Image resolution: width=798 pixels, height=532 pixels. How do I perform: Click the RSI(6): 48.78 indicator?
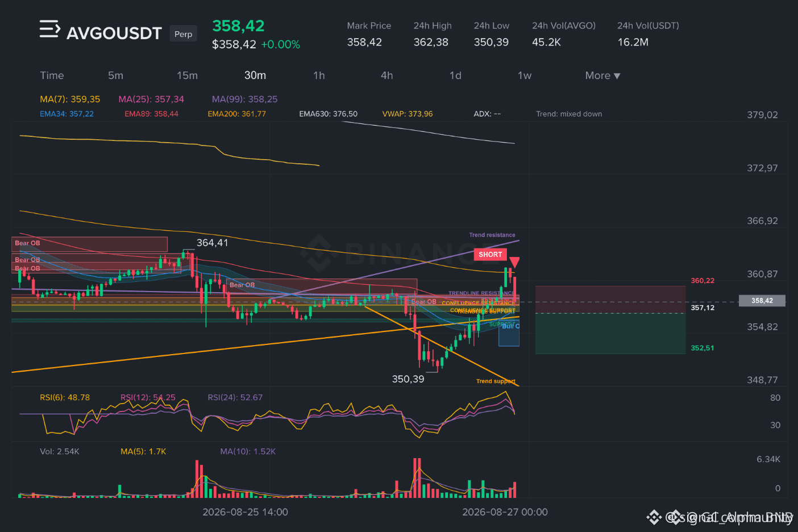point(65,397)
